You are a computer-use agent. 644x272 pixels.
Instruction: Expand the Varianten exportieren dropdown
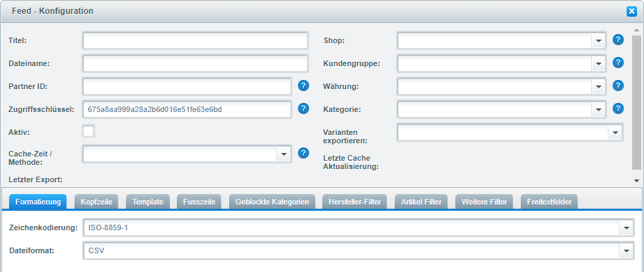click(615, 132)
